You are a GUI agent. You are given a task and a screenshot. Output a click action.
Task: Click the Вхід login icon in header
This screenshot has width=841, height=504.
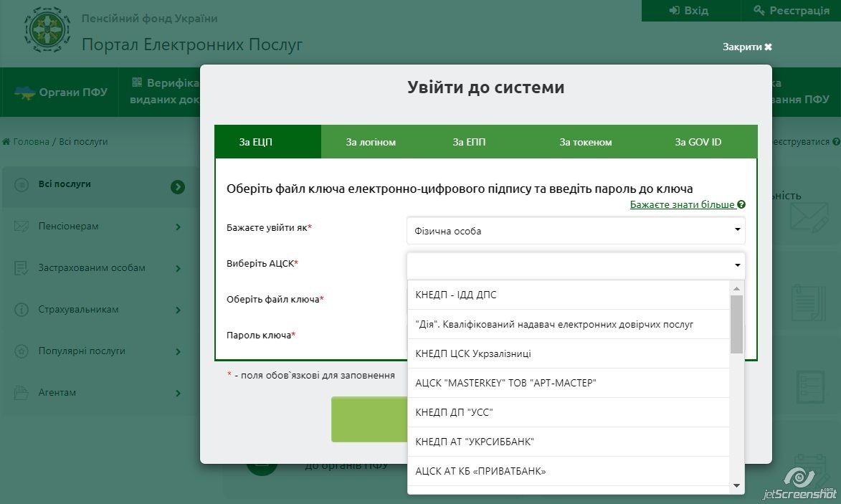674,10
